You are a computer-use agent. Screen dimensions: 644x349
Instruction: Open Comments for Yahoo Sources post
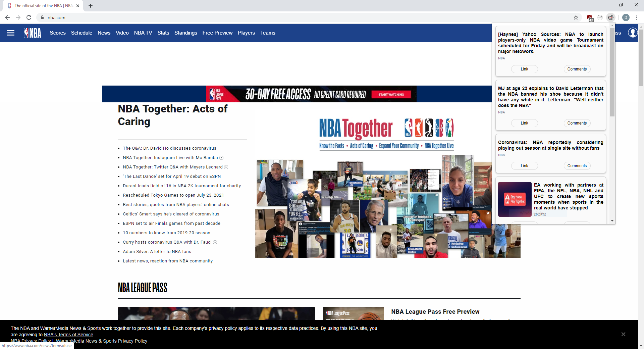tap(577, 69)
